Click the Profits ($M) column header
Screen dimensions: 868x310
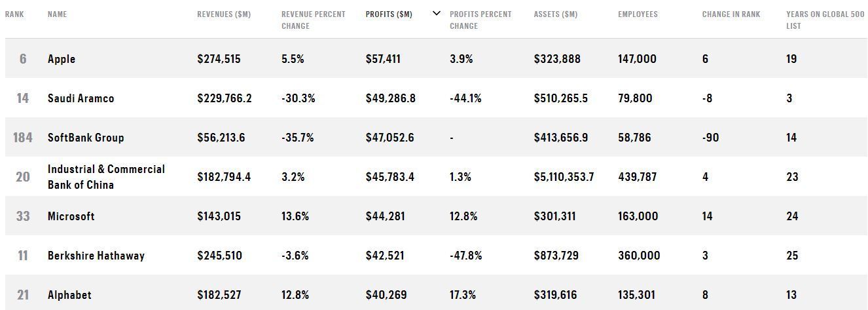(x=389, y=14)
